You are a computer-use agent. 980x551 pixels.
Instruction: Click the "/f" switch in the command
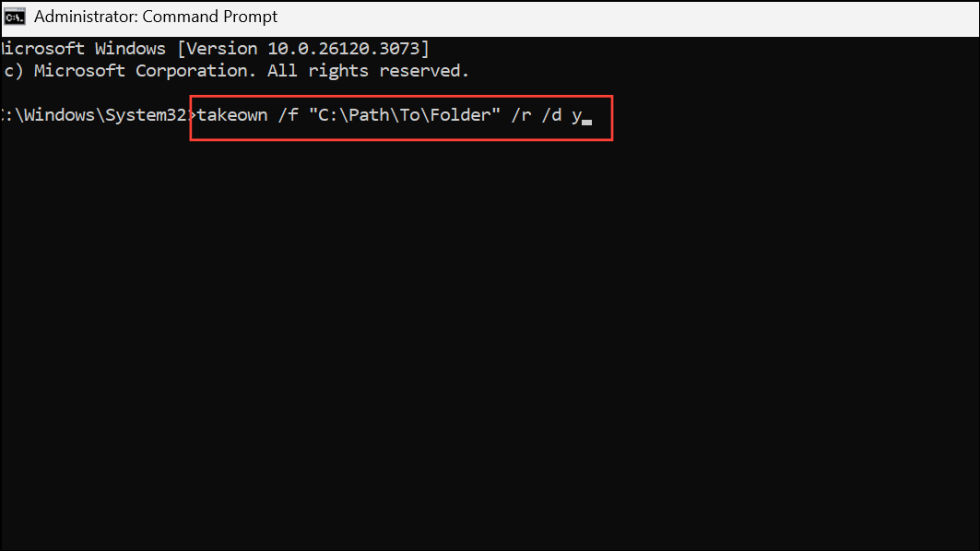[x=289, y=115]
